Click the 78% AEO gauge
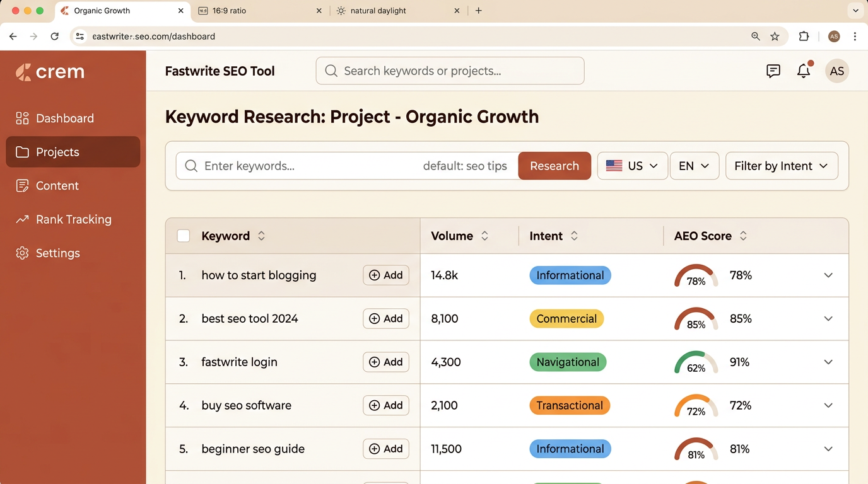This screenshot has width=868, height=484. (x=696, y=276)
